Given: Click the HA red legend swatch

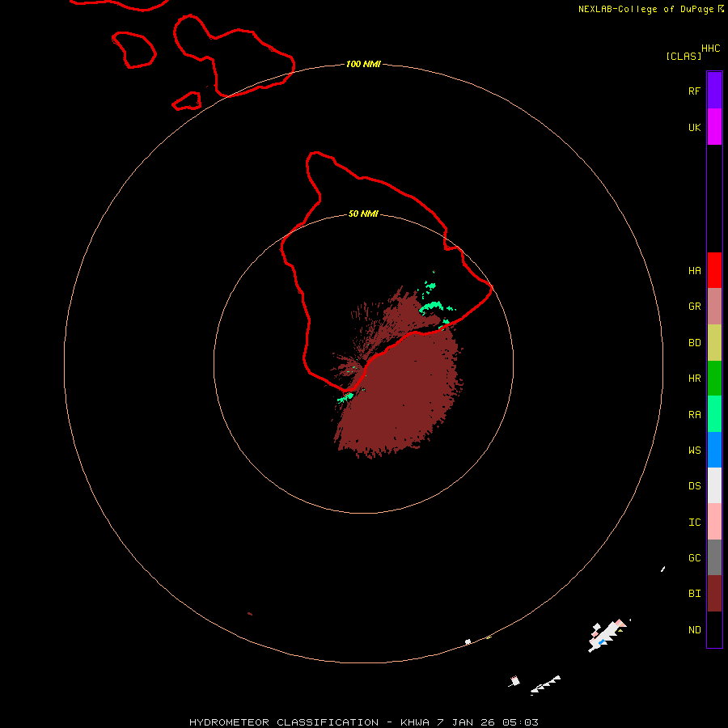Looking at the screenshot, I should (x=714, y=270).
